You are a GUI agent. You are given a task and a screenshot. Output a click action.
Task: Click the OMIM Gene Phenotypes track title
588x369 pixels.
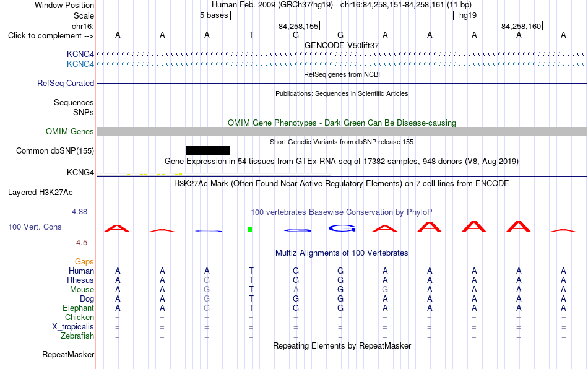pyautogui.click(x=342, y=123)
